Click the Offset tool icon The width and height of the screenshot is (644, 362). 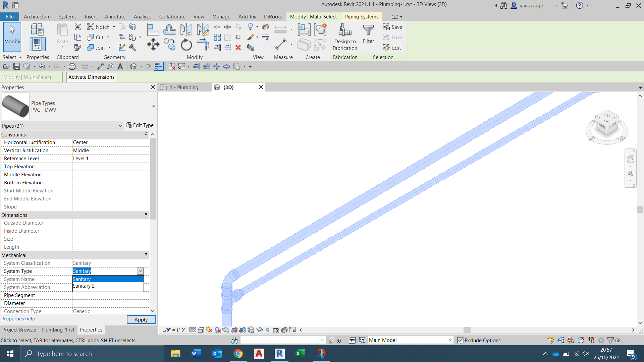[x=170, y=29]
